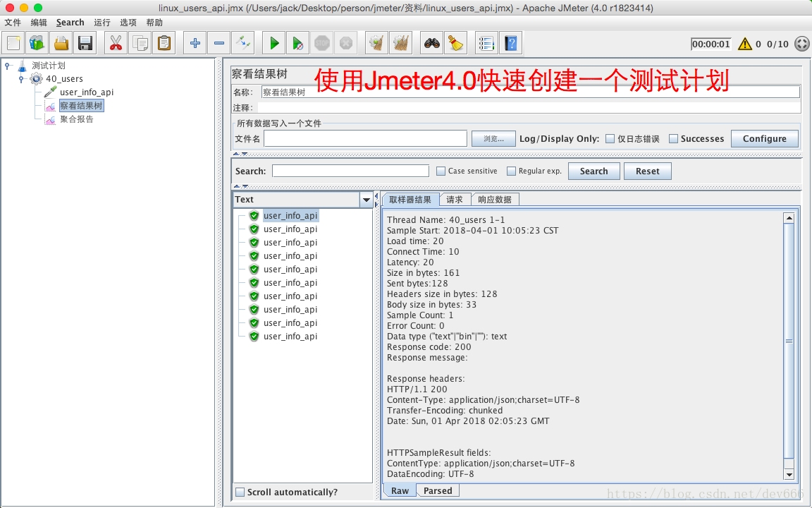This screenshot has width=812, height=508.
Task: Collapse the 测试计划 tree node
Action: click(7, 66)
